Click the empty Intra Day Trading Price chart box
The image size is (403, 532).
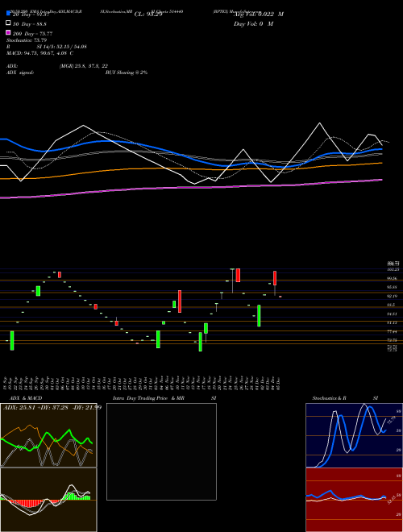tap(161, 451)
